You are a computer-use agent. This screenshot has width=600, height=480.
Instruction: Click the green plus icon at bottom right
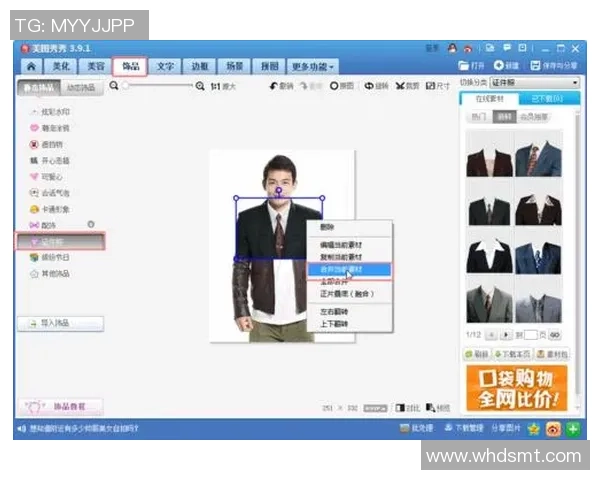coord(573,429)
